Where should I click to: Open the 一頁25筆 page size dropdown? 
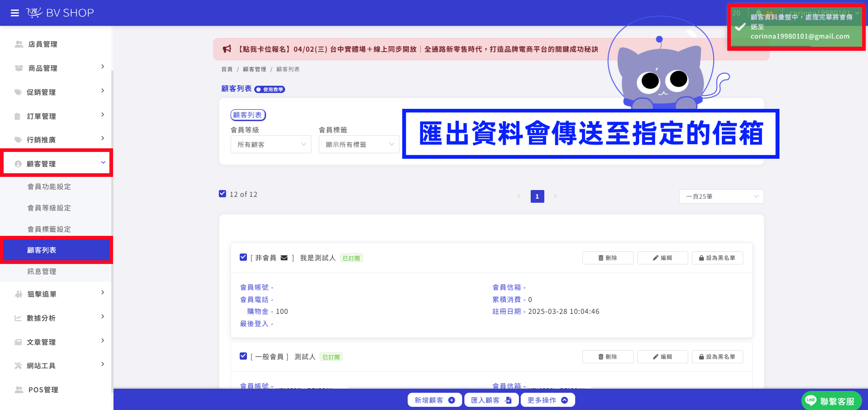[x=721, y=196]
